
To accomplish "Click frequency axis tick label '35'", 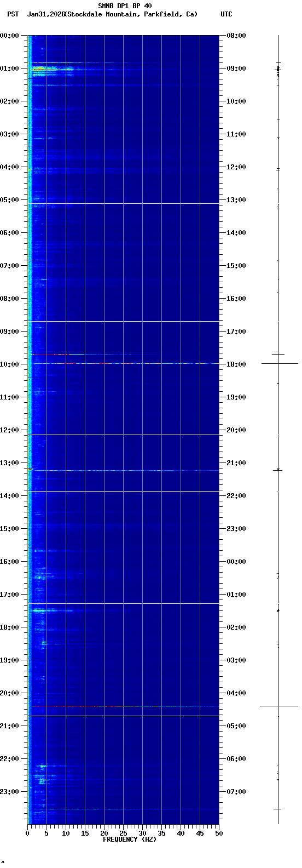I will (x=161, y=833).
